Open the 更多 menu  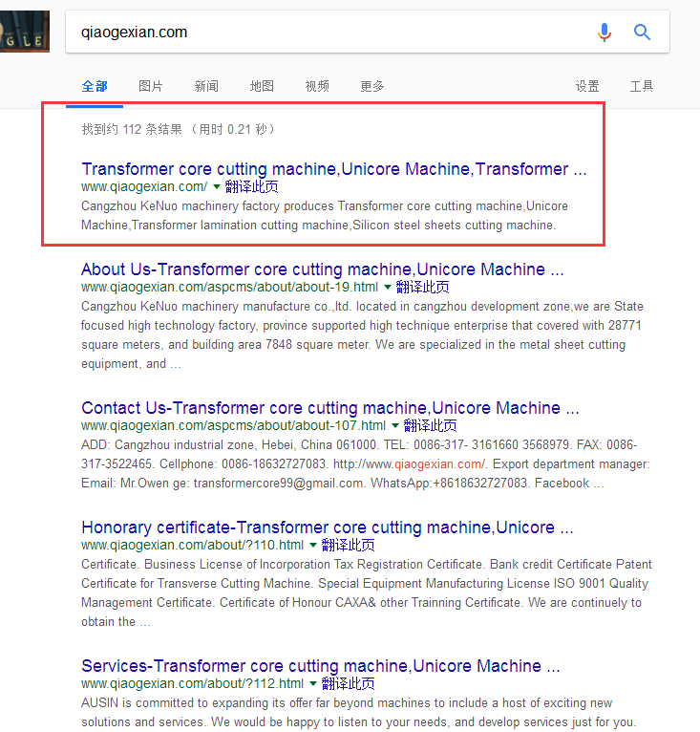[371, 86]
